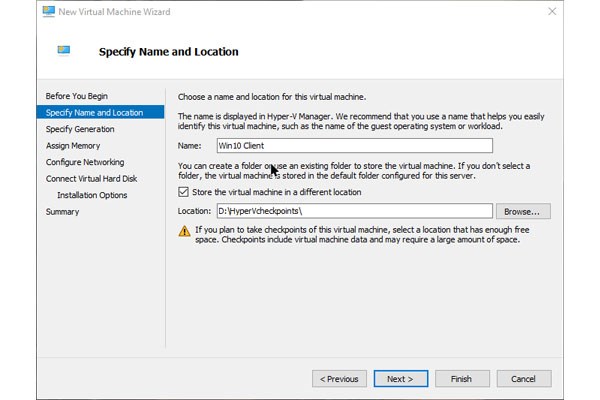
Task: Click the checkpoints warning message text
Action: click(362, 235)
